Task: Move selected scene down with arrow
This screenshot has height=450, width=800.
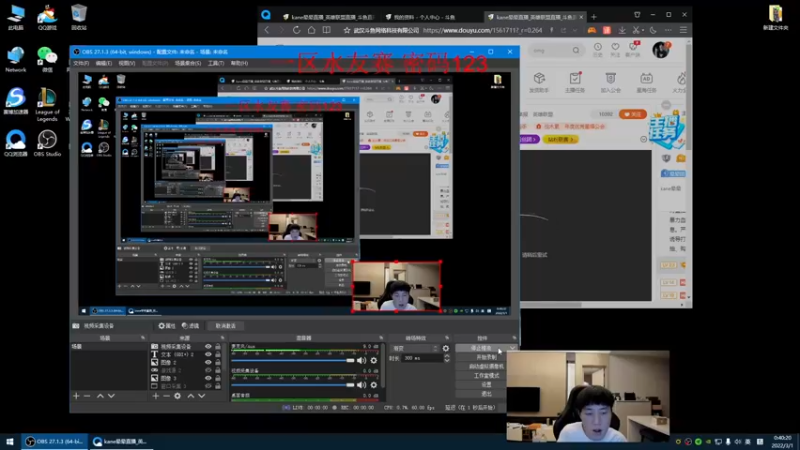Action: [111, 396]
